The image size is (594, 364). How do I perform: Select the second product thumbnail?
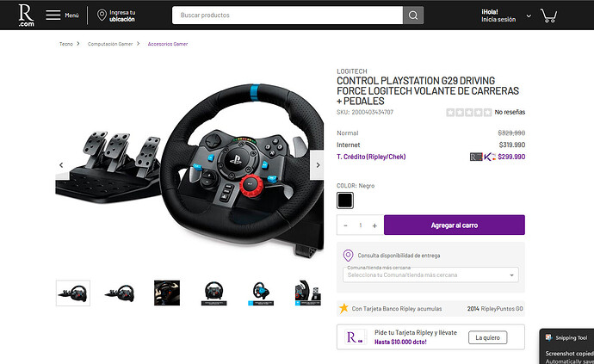120,293
